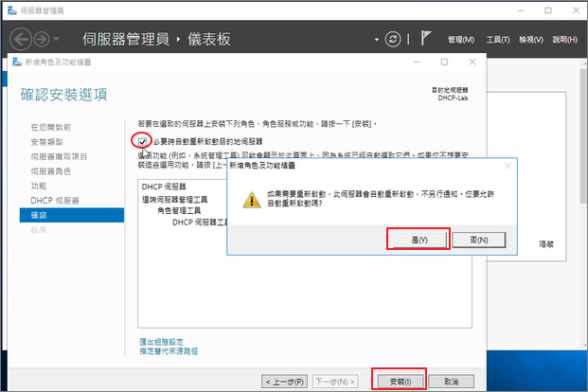Click the 隱藏 link in Server Manager dashboard
588x392 pixels.
546,244
